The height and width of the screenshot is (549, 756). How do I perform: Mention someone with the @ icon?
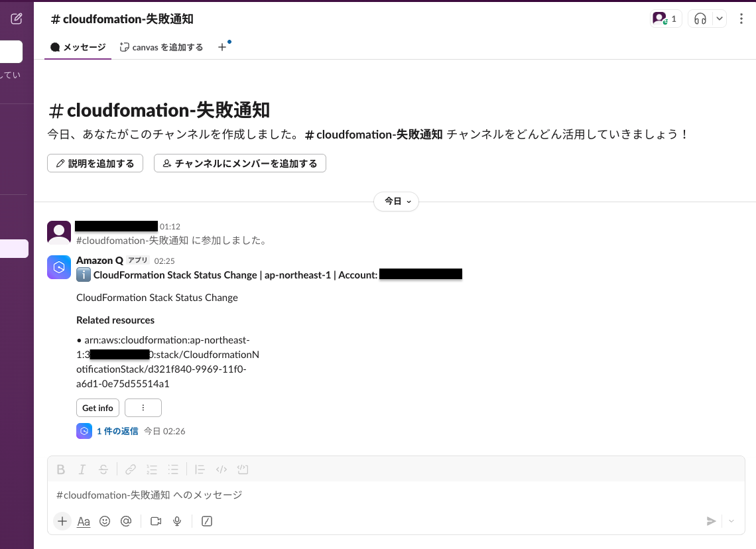[126, 521]
